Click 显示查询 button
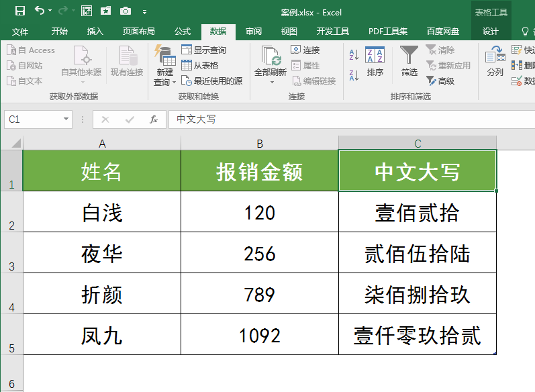 coord(203,50)
